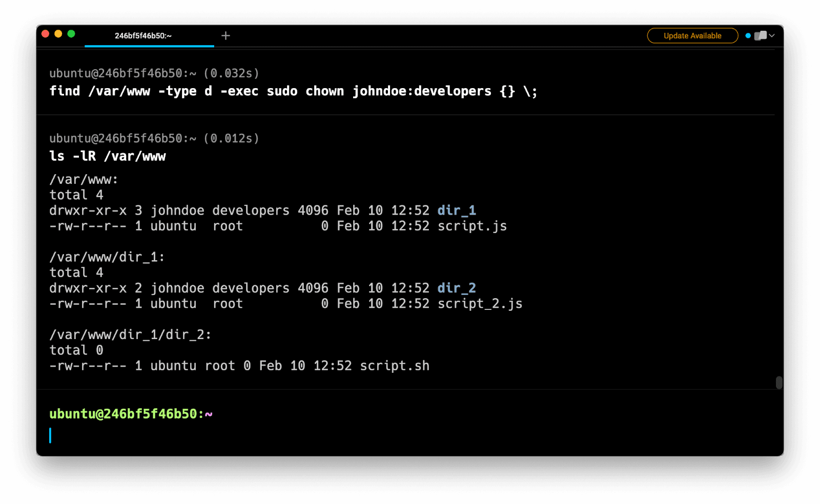Image resolution: width=820 pixels, height=504 pixels.
Task: Maximize the window using the green button
Action: click(x=71, y=34)
